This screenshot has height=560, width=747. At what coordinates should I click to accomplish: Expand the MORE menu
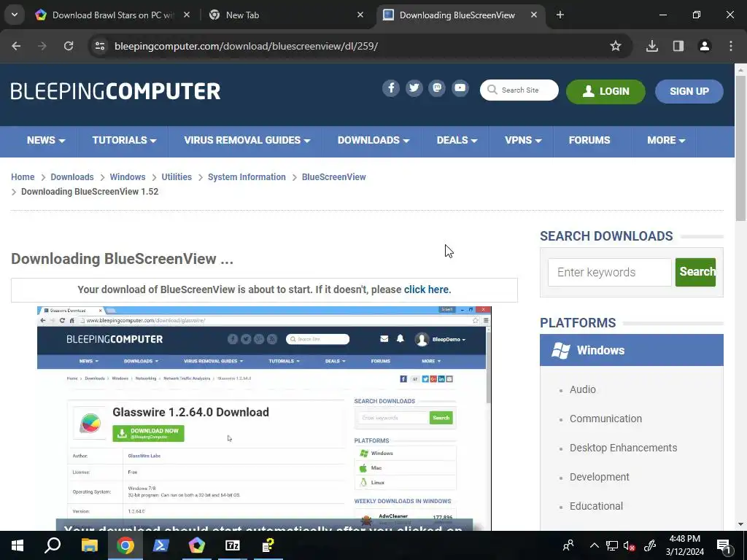coord(666,141)
